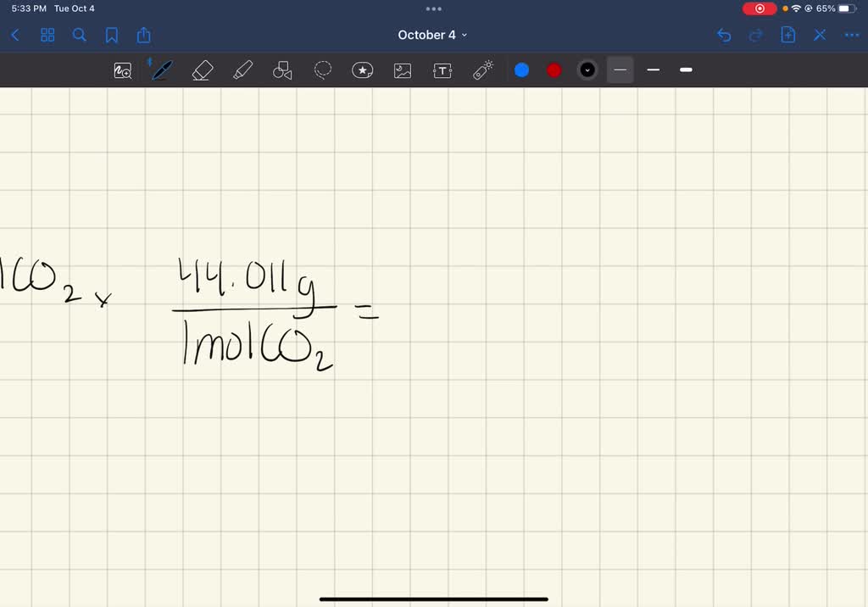Choose the thinnest stroke width
The image size is (868, 607).
click(x=620, y=70)
